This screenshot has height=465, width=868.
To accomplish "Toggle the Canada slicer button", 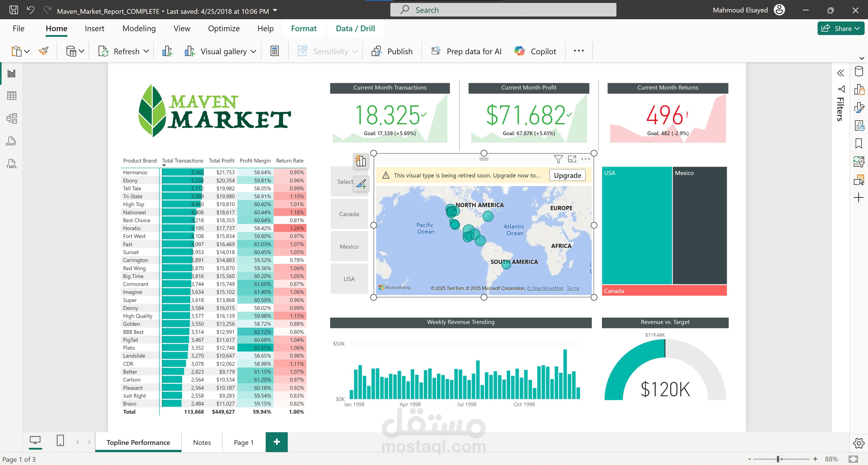I will point(349,214).
